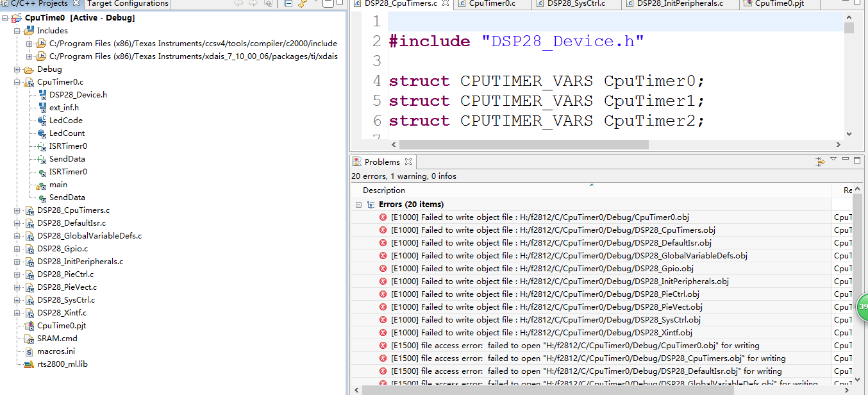Select E1000 error for DSP28_PieCtrl.obj
Screen dimensions: 868x395
pos(545,294)
